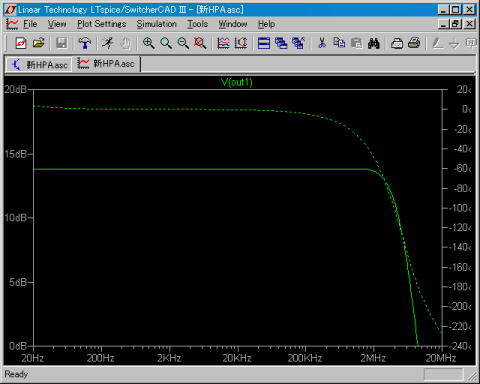
Task: Click the -240° phase axis label
Action: [x=460, y=346]
